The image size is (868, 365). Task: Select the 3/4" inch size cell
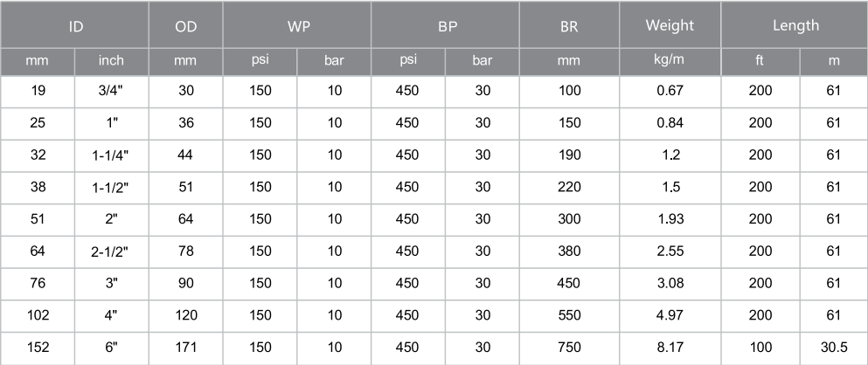coord(112,91)
